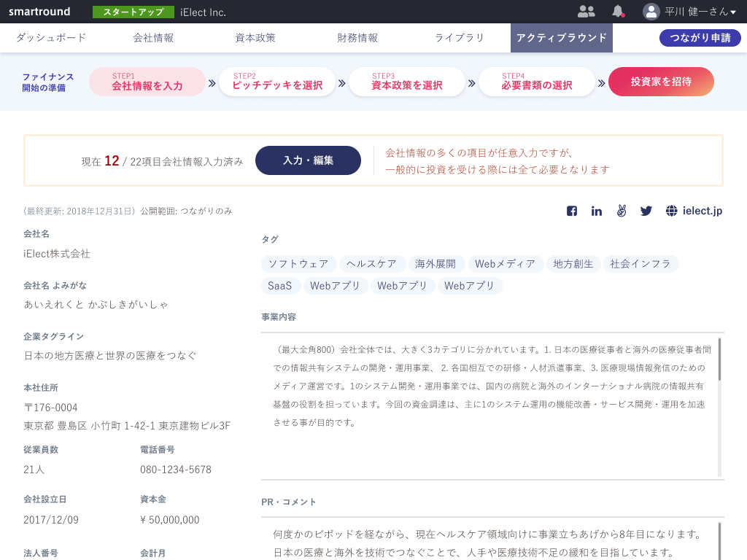The image size is (747, 560).
Task: Open the ielect.jp website link
Action: coord(703,211)
